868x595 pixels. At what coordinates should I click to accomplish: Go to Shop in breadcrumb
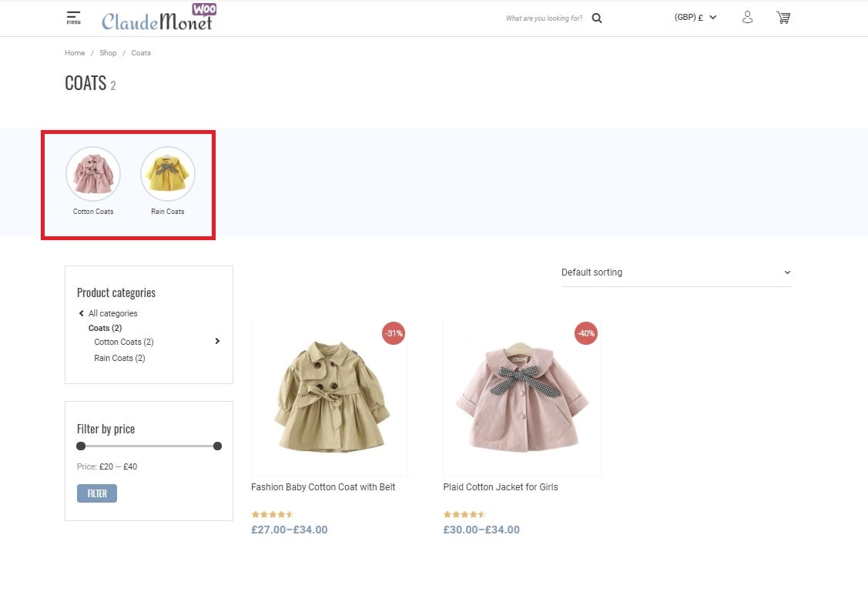(108, 53)
